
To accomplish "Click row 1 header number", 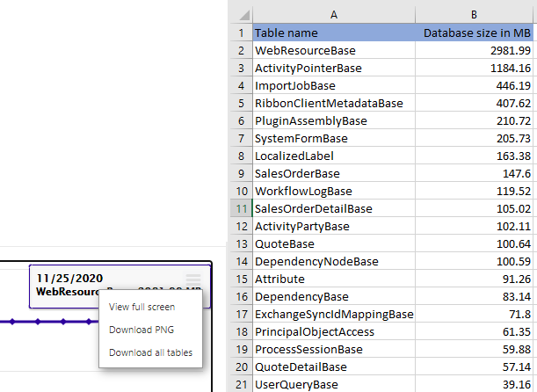I will click(x=240, y=33).
